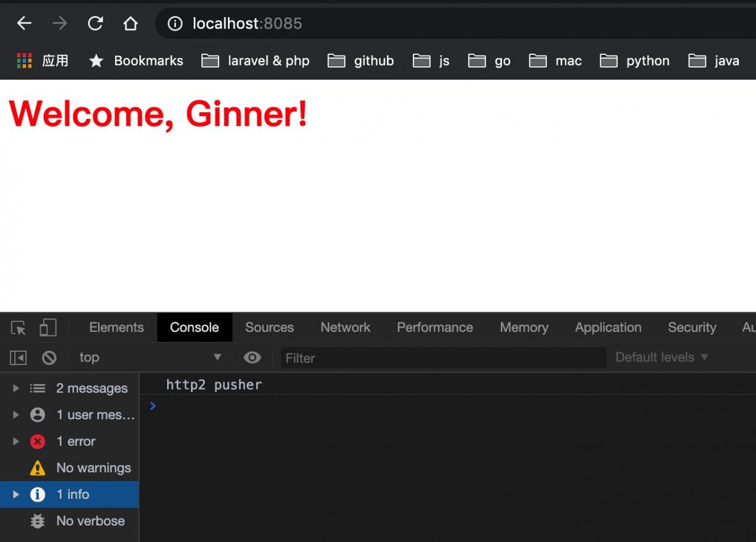Open the browser home page
Image resolution: width=756 pixels, height=542 pixels.
tap(130, 24)
